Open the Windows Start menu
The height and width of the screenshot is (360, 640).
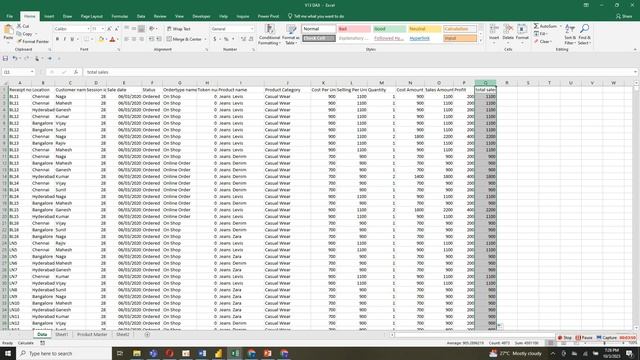pyautogui.click(x=7, y=353)
